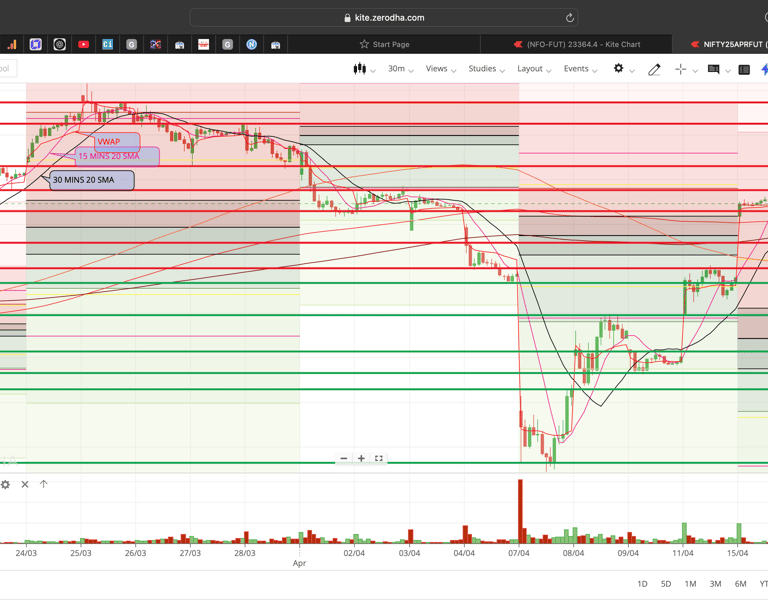Open the black circular bookmark icon
The image size is (768, 600).
pos(59,45)
